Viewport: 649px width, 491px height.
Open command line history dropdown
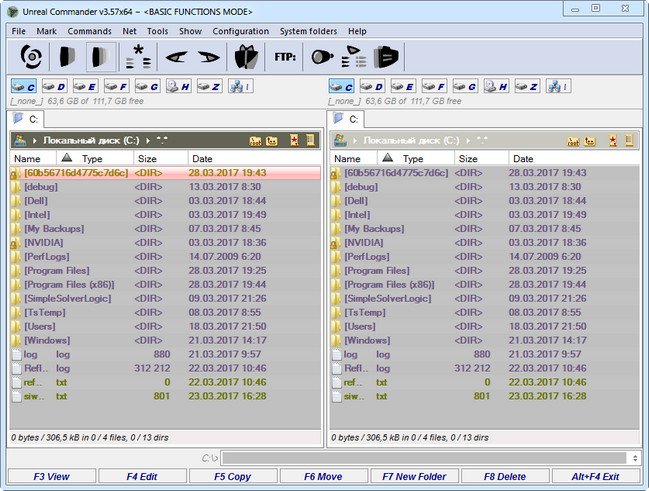[635, 458]
